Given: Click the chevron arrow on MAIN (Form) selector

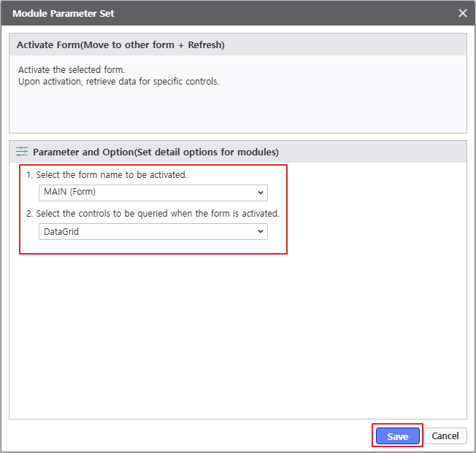Looking at the screenshot, I should (261, 193).
